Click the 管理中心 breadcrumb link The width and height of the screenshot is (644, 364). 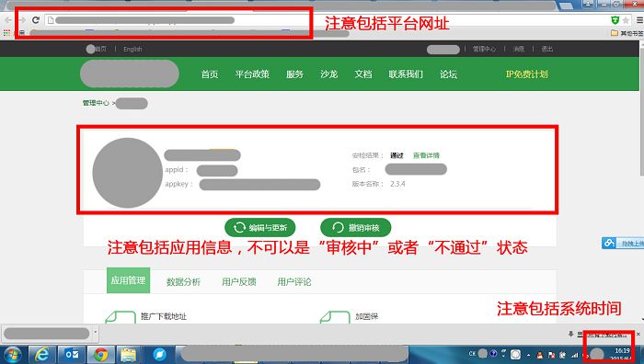[x=96, y=103]
